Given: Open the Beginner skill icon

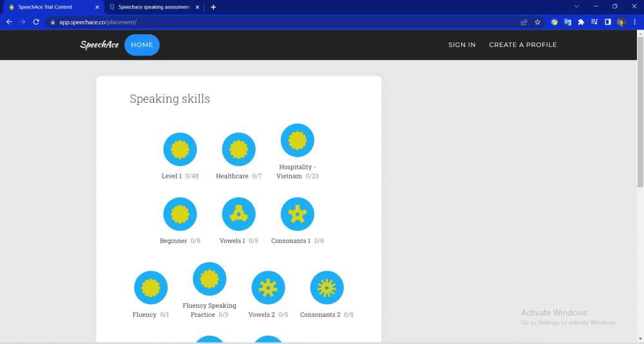Looking at the screenshot, I should point(180,214).
